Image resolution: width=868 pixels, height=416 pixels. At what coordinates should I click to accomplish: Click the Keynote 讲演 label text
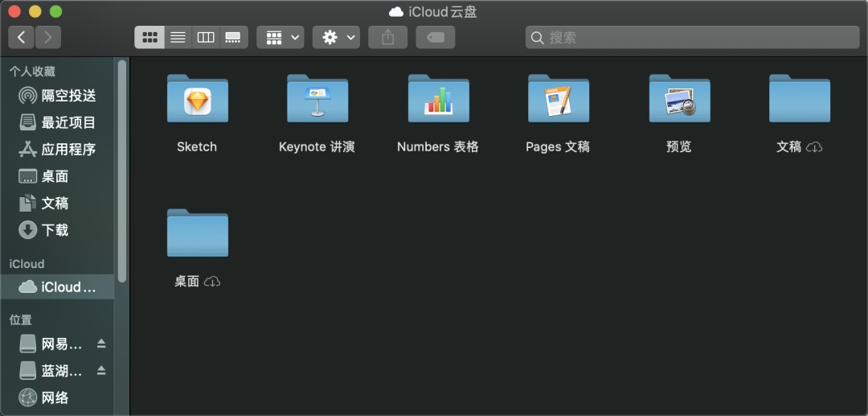[x=317, y=146]
